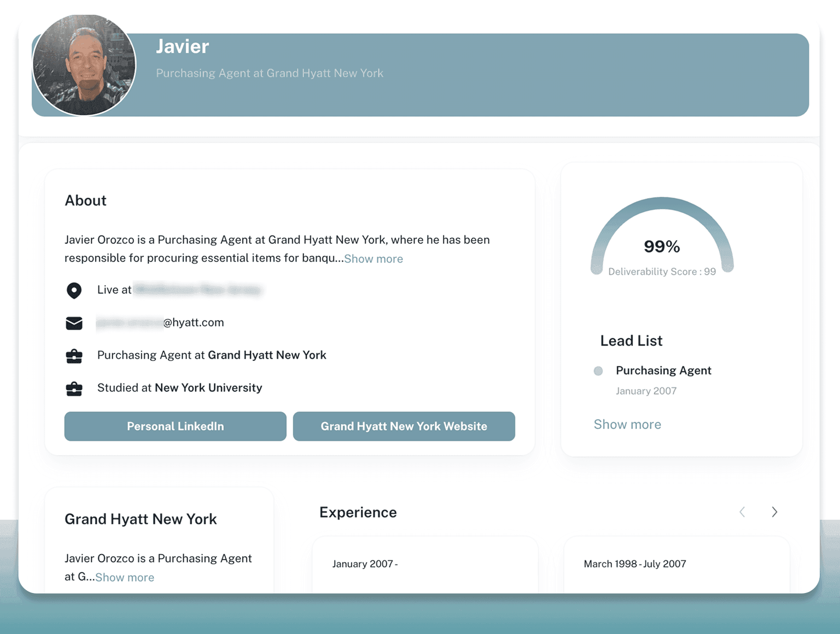The image size is (840, 634).
Task: Click Purchasing Agent entry in Lead List
Action: coord(664,370)
